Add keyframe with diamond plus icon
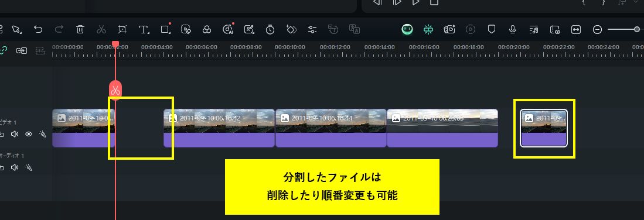Image resolution: width=644 pixels, height=220 pixels. [x=291, y=29]
